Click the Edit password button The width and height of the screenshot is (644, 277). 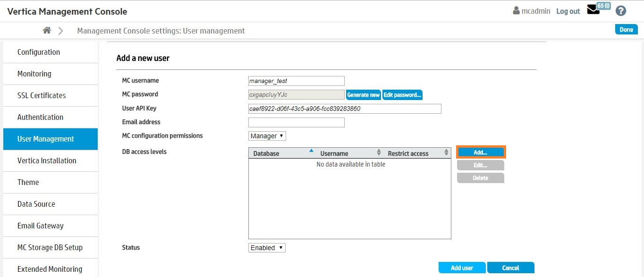coord(402,95)
